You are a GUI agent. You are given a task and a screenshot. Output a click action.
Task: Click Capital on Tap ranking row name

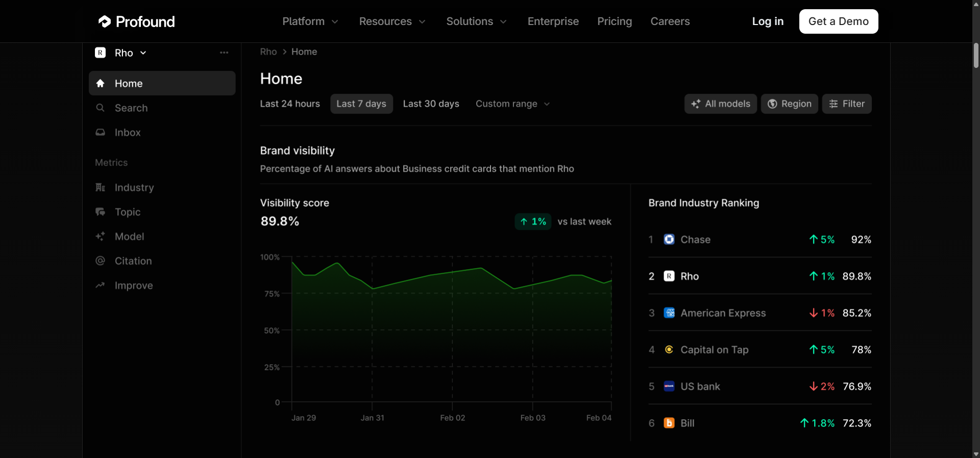pyautogui.click(x=715, y=350)
